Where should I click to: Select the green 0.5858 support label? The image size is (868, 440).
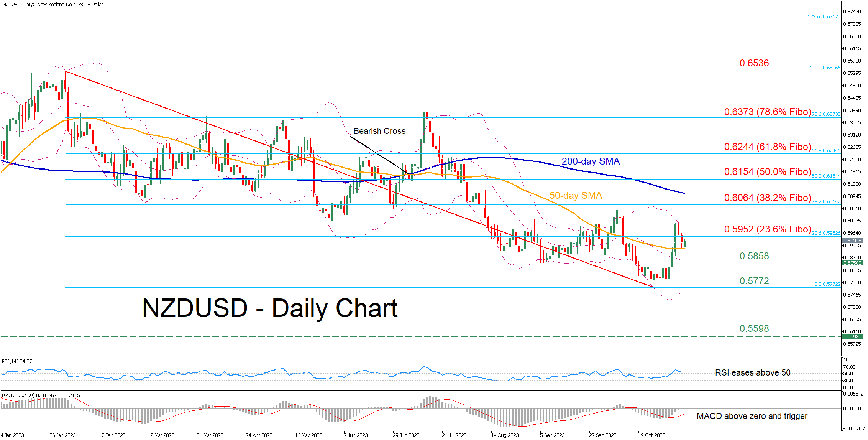pyautogui.click(x=754, y=256)
